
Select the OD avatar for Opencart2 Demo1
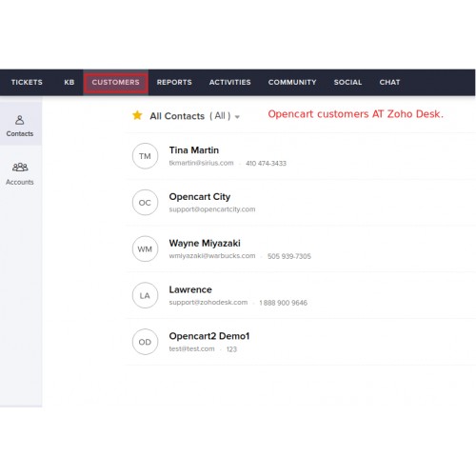[145, 342]
